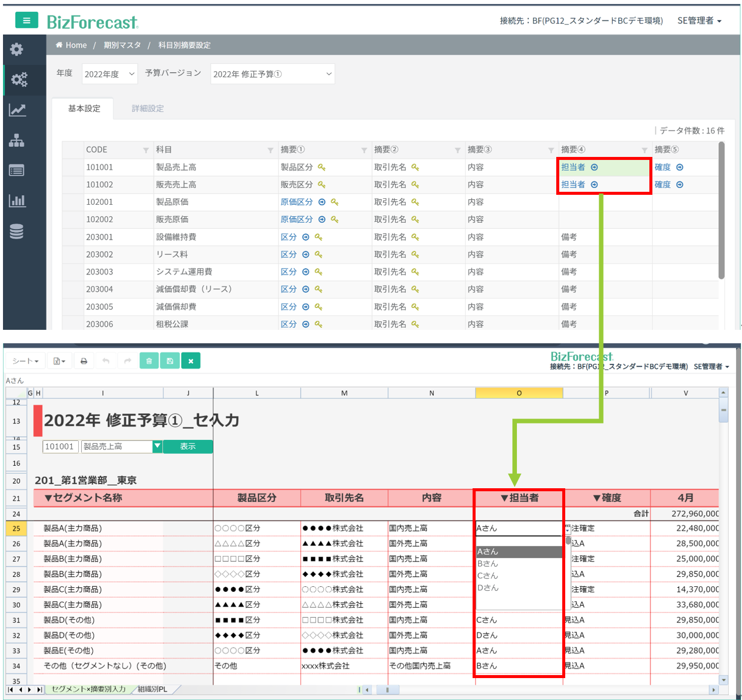Open the シート dropdown menu

point(25,361)
